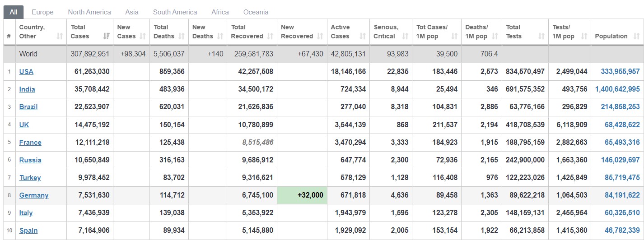Open the Italy country link
Viewport: 644px width, 240px height.
pos(26,213)
